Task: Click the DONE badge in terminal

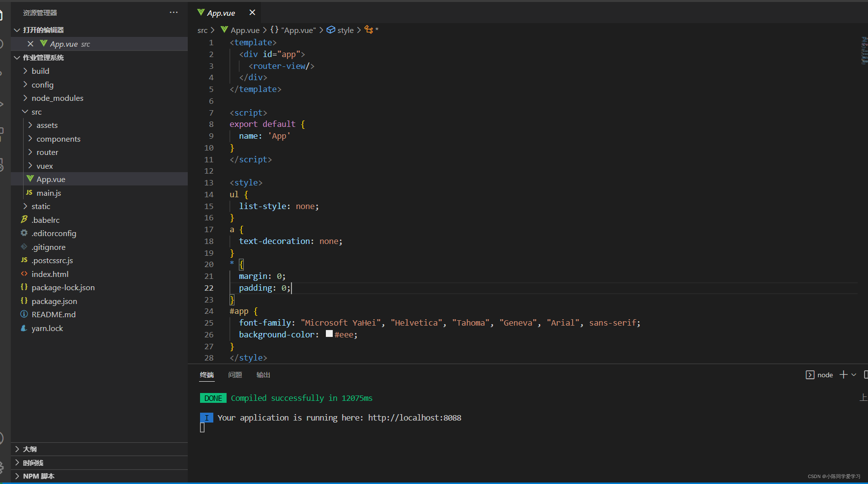Action: coord(213,398)
